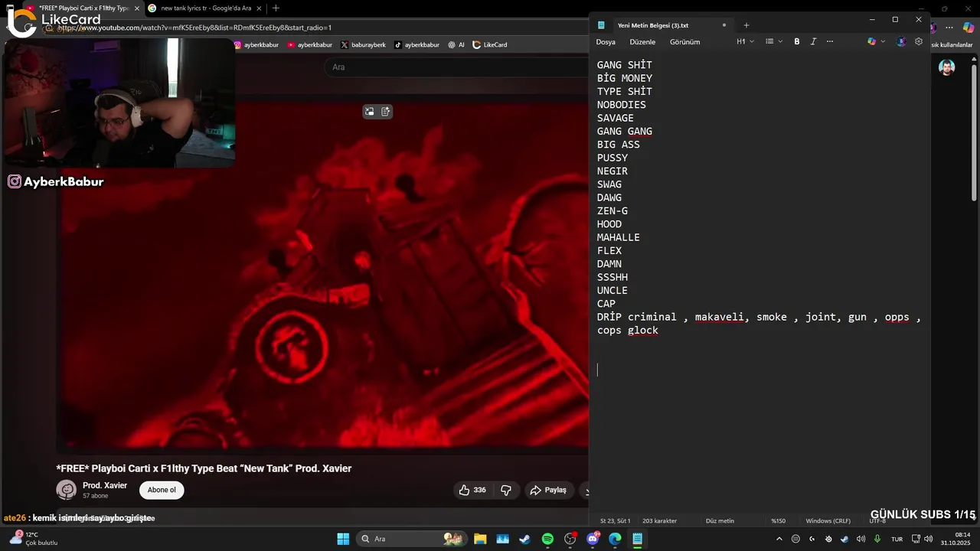
Task: Click the Windows (CRLF) line ending status
Action: pyautogui.click(x=828, y=520)
